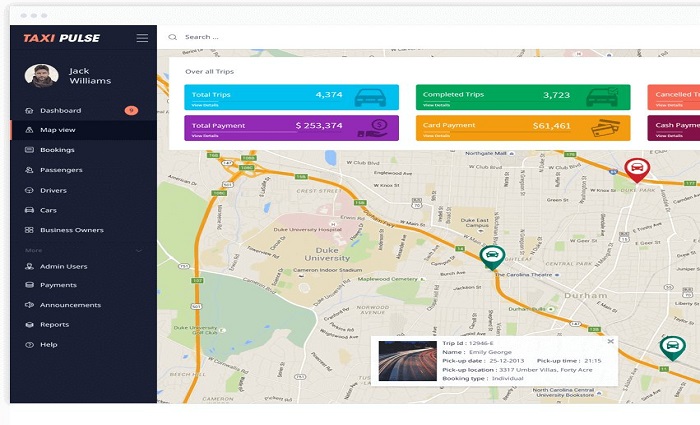Open Cars menu item

83,210
